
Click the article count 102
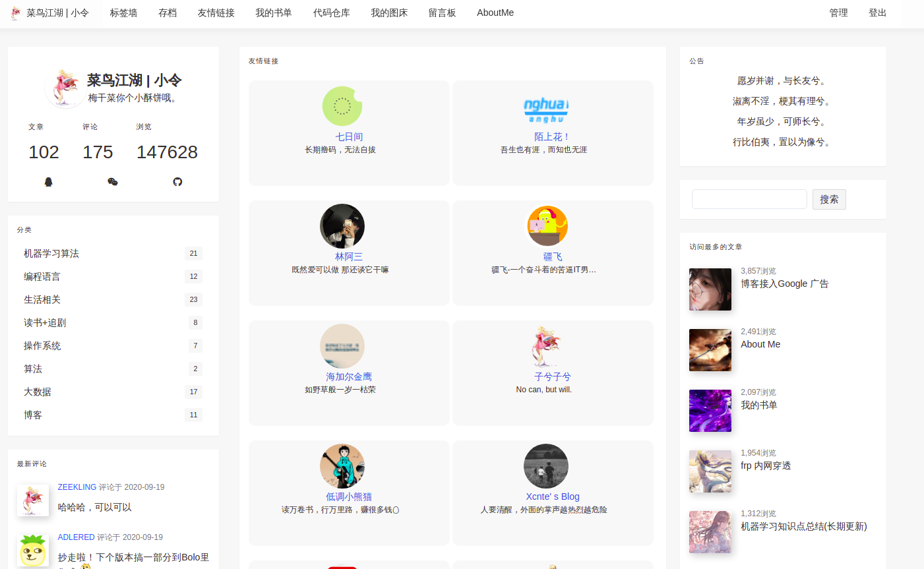point(44,152)
